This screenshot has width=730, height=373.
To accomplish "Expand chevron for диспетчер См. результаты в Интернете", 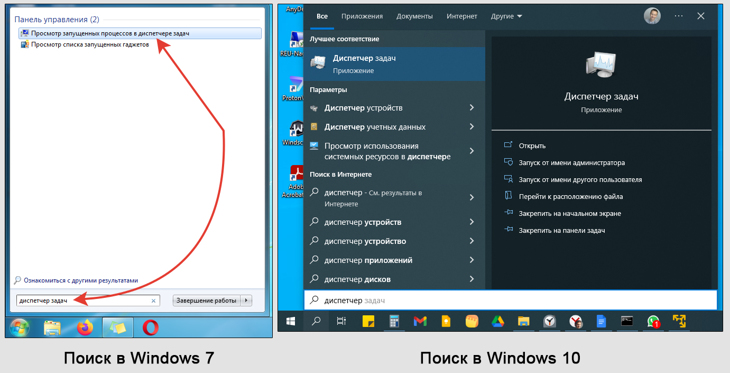I will point(472,197).
